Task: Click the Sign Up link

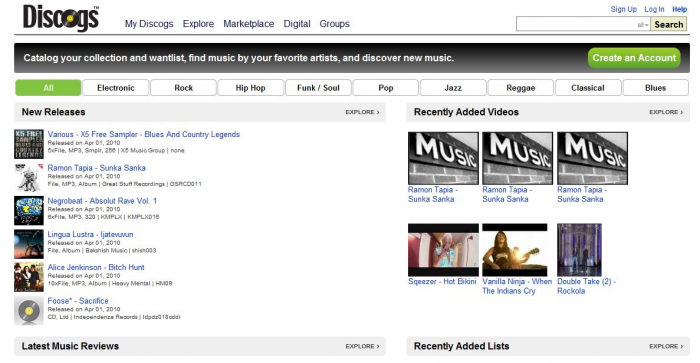Action: (x=624, y=9)
